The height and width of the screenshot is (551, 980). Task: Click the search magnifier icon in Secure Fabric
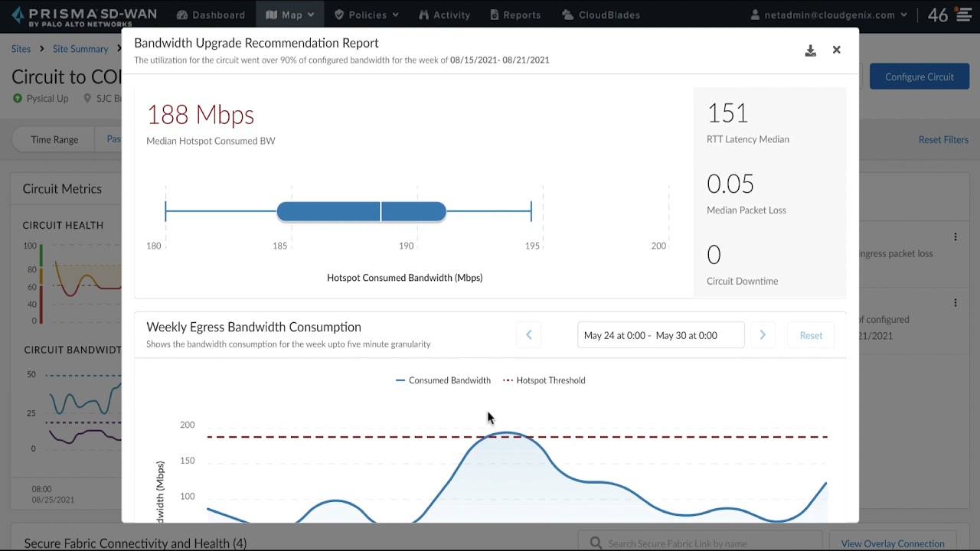click(596, 543)
